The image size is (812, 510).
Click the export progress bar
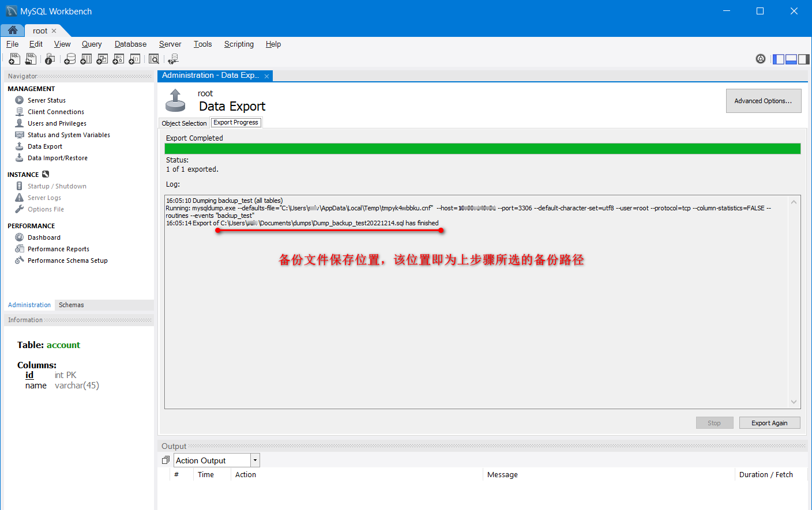coord(483,149)
